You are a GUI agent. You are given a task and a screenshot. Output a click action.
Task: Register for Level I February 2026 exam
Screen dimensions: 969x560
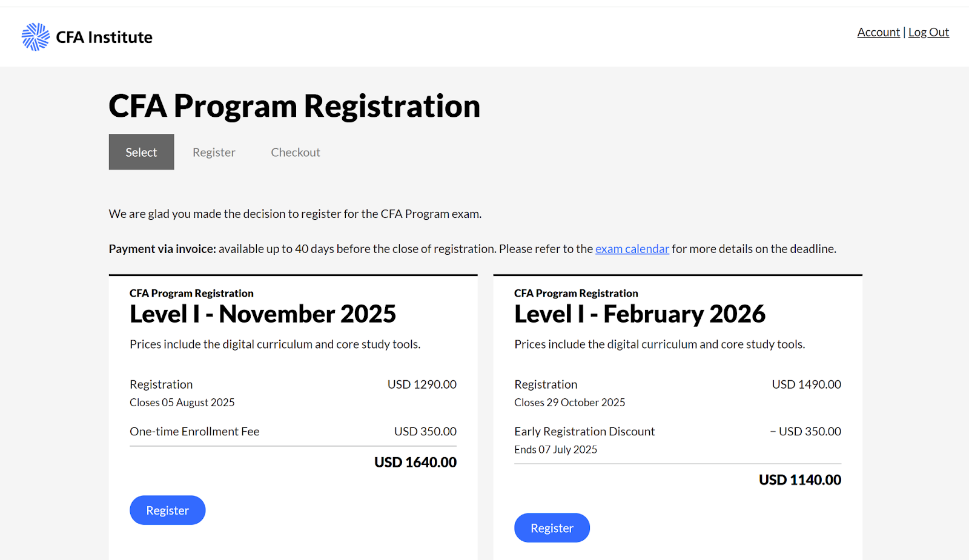(552, 528)
